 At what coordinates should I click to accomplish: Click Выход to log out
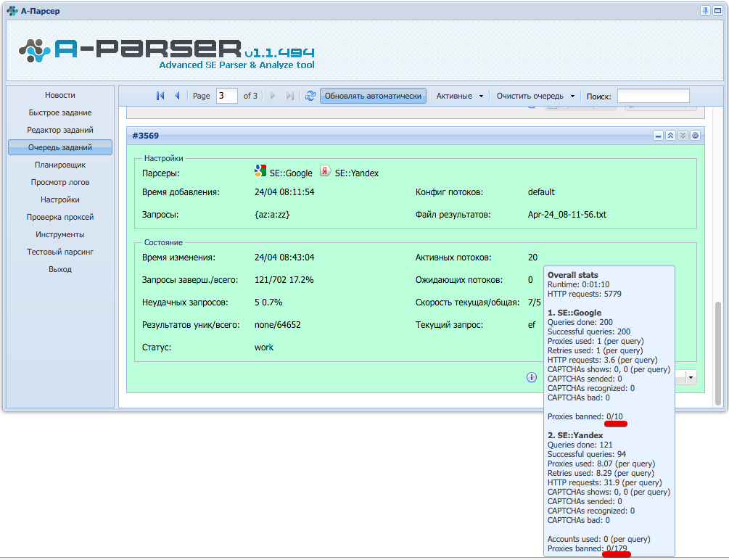[60, 269]
